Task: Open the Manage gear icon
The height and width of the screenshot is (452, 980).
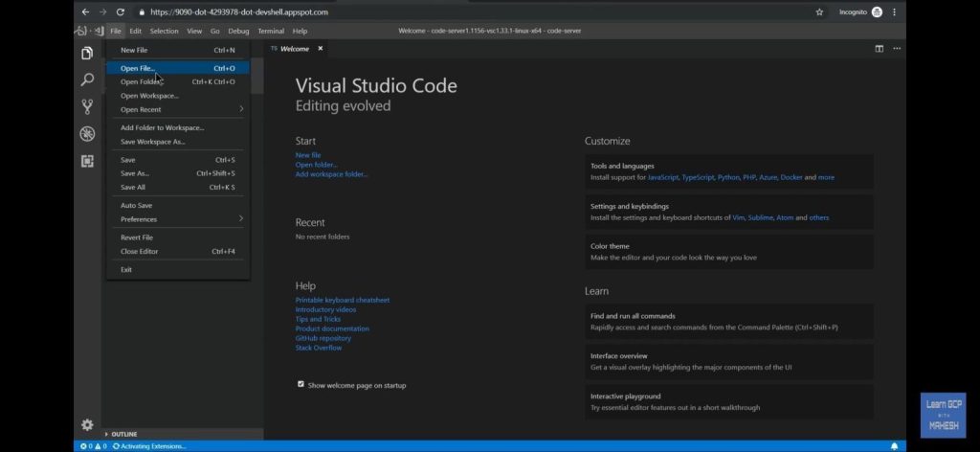Action: [87, 424]
